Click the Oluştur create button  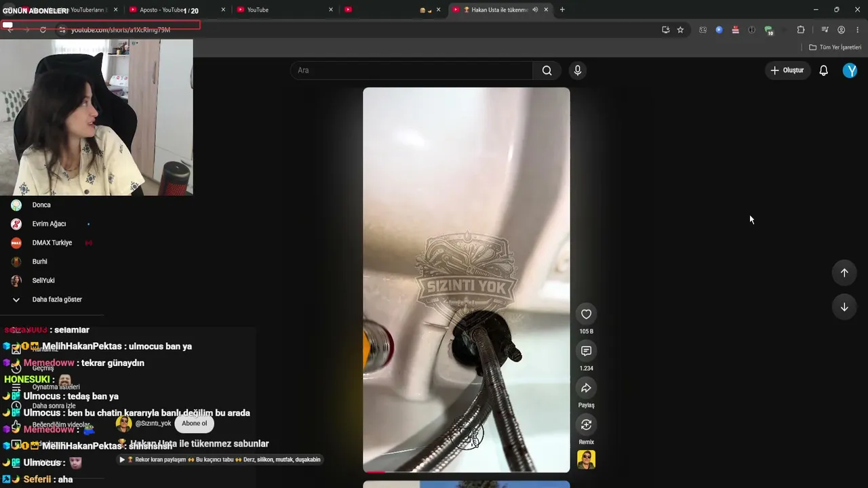(x=787, y=70)
